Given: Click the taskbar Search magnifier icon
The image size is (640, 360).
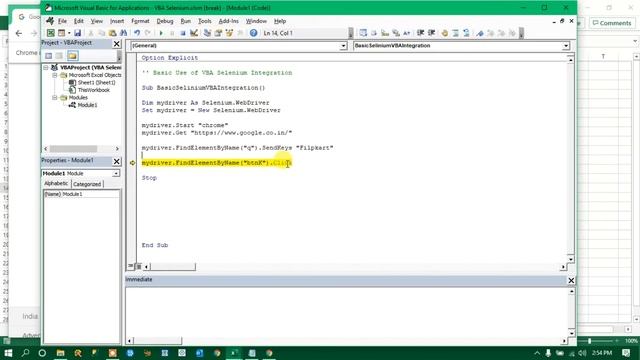Looking at the screenshot, I should [25, 353].
